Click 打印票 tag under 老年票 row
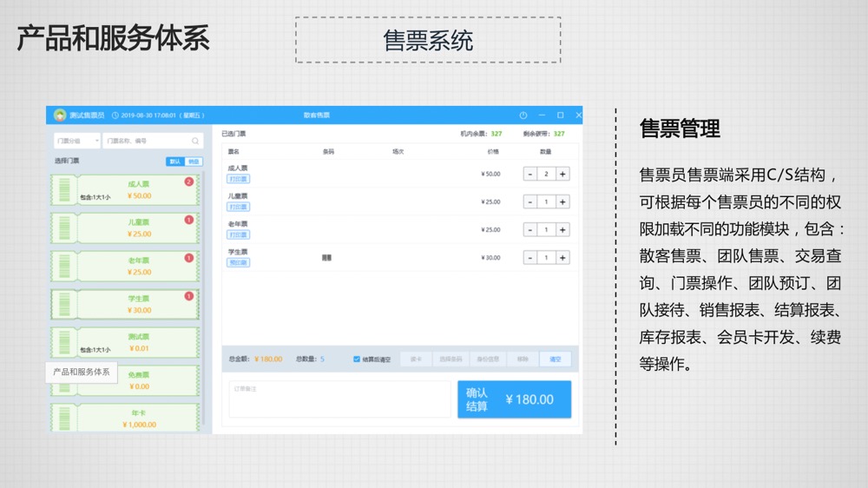 (x=238, y=234)
